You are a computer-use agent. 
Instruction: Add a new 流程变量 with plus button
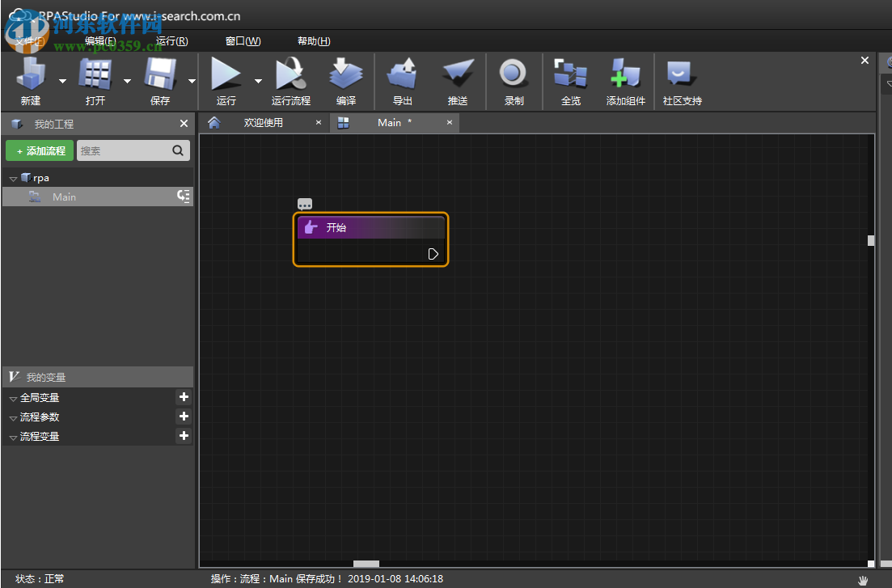coord(184,436)
